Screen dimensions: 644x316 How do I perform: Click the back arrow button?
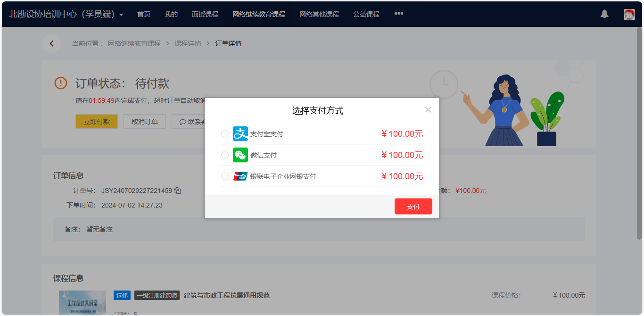click(x=51, y=43)
